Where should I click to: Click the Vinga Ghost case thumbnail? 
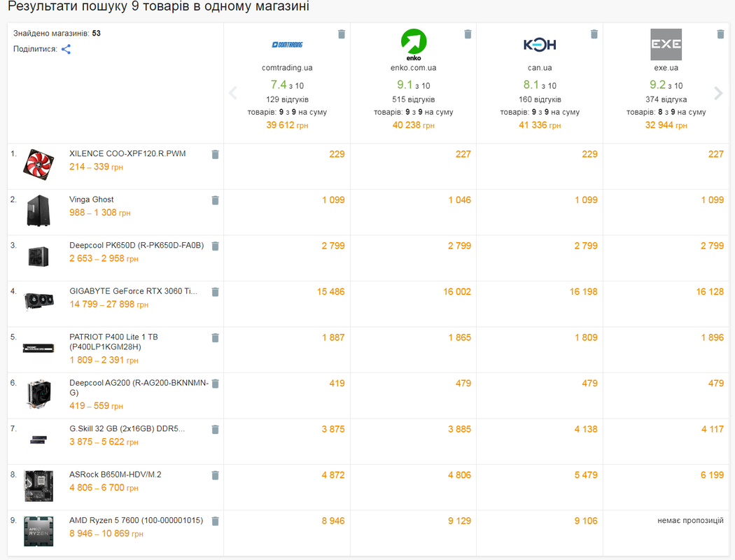coord(38,211)
